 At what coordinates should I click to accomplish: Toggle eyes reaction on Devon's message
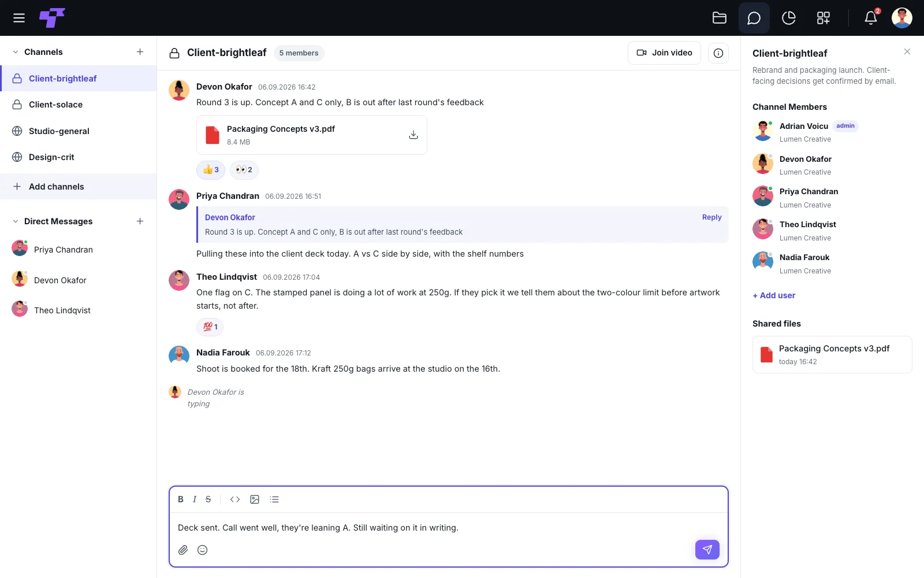(244, 170)
